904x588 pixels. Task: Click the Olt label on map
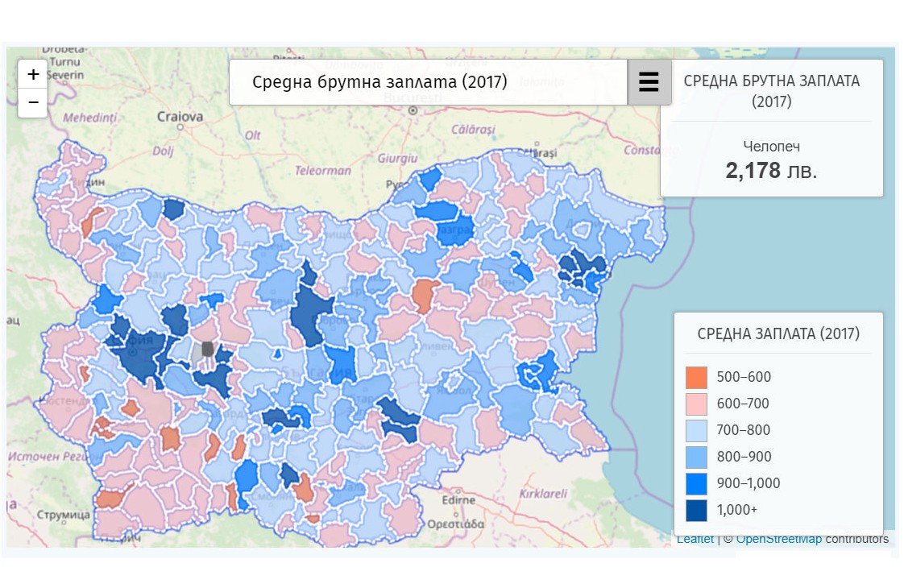[252, 135]
